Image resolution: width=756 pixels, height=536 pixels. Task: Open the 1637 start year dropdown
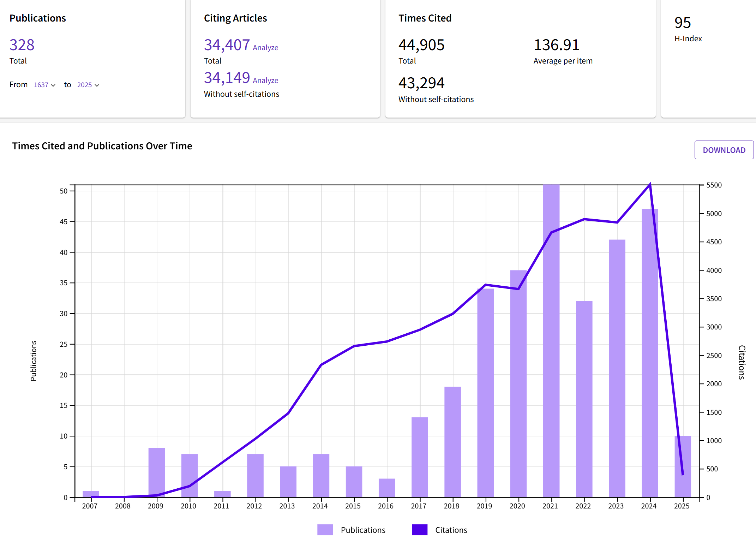[x=44, y=85]
